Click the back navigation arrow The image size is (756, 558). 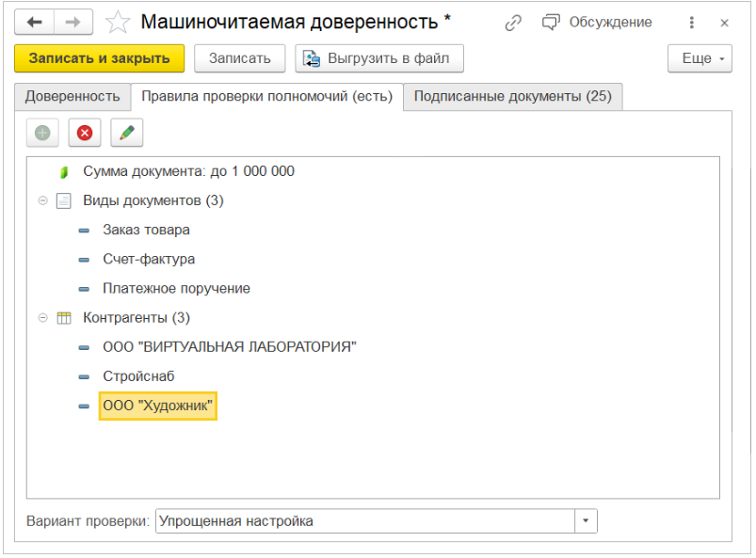point(35,22)
